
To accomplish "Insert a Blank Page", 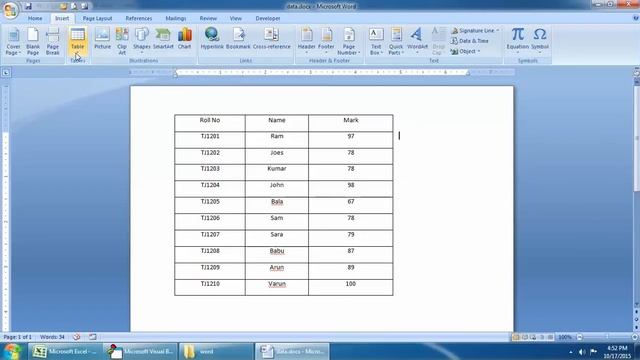I will (x=33, y=41).
